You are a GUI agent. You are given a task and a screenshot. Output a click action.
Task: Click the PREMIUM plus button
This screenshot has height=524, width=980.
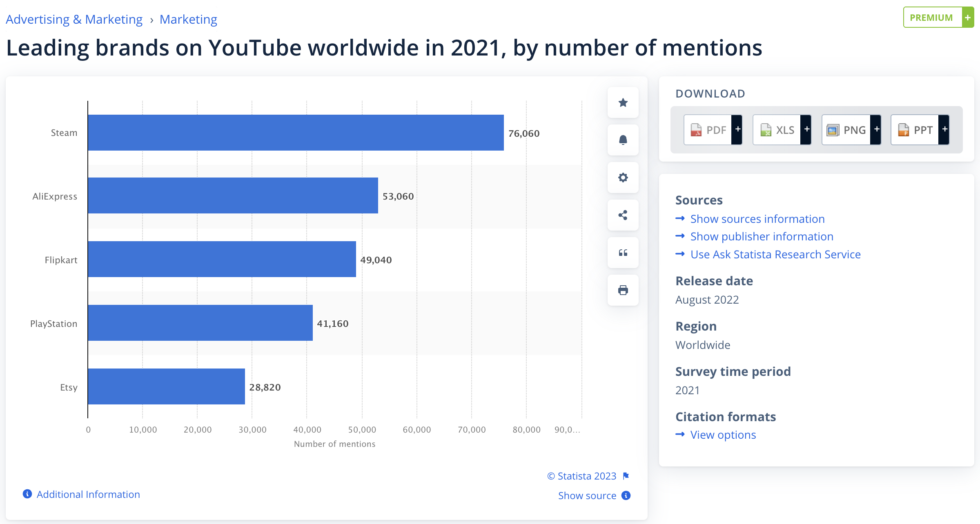[938, 18]
